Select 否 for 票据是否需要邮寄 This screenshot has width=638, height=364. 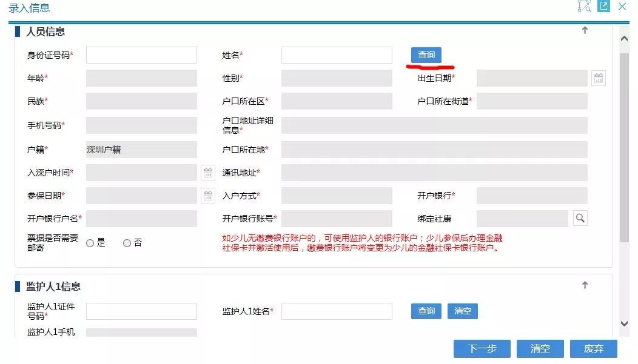(127, 243)
